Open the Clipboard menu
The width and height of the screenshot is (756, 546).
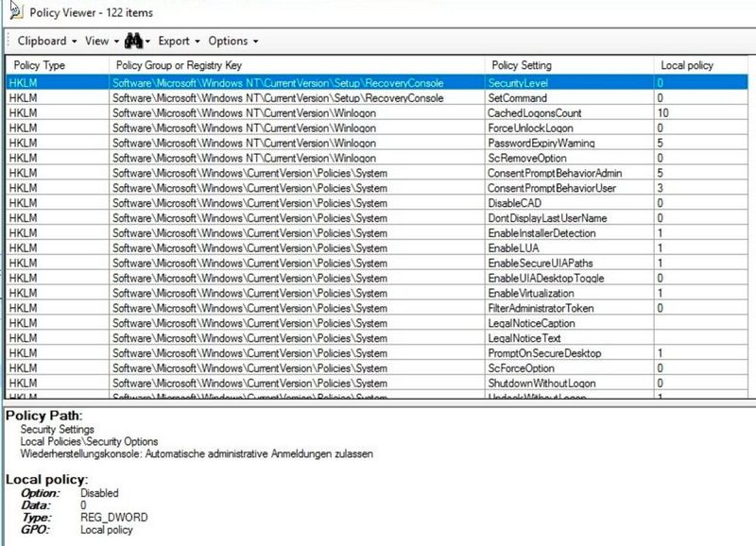(x=44, y=41)
